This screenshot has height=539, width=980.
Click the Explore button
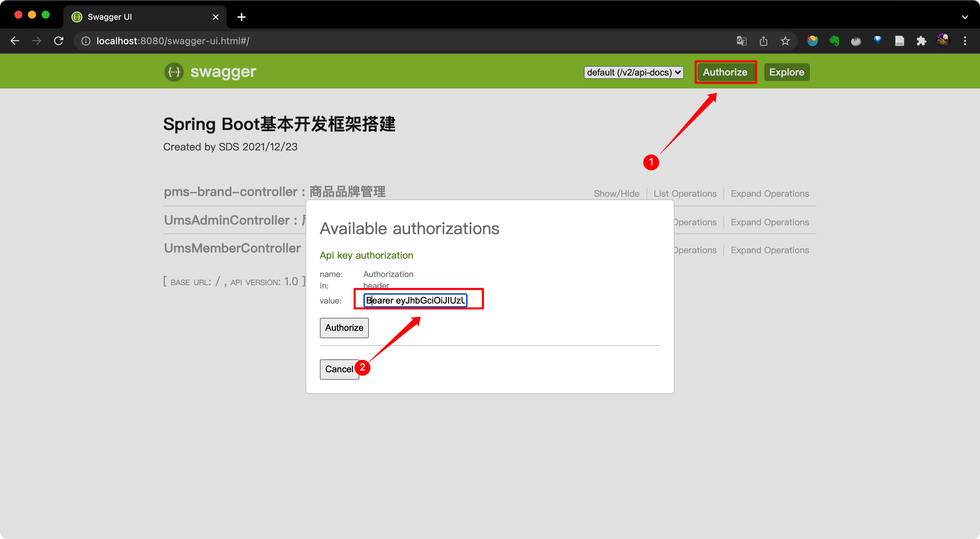pyautogui.click(x=786, y=72)
